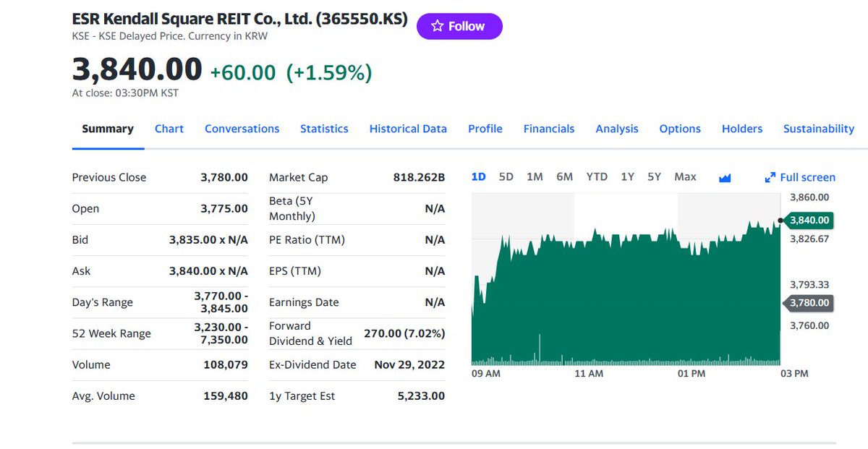Select the 1Y chart range
Image resolution: width=868 pixels, height=449 pixels.
click(x=628, y=176)
